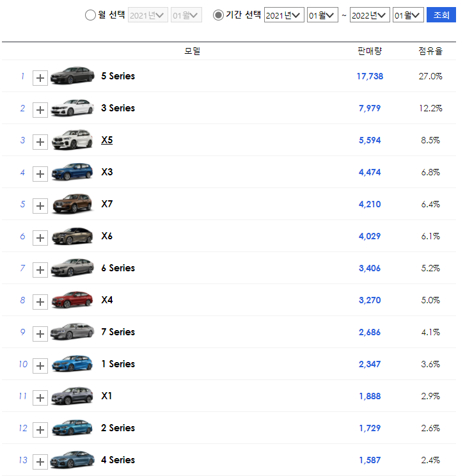Click the red X4 car thumbnail
Screen dimensions: 465x476
tap(72, 299)
